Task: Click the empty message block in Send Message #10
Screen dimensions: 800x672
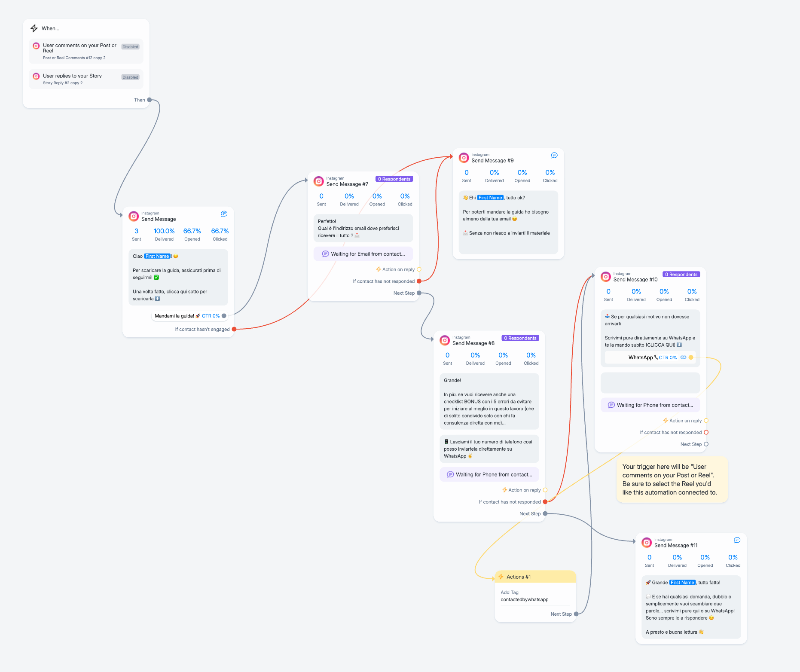Action: 650,382
